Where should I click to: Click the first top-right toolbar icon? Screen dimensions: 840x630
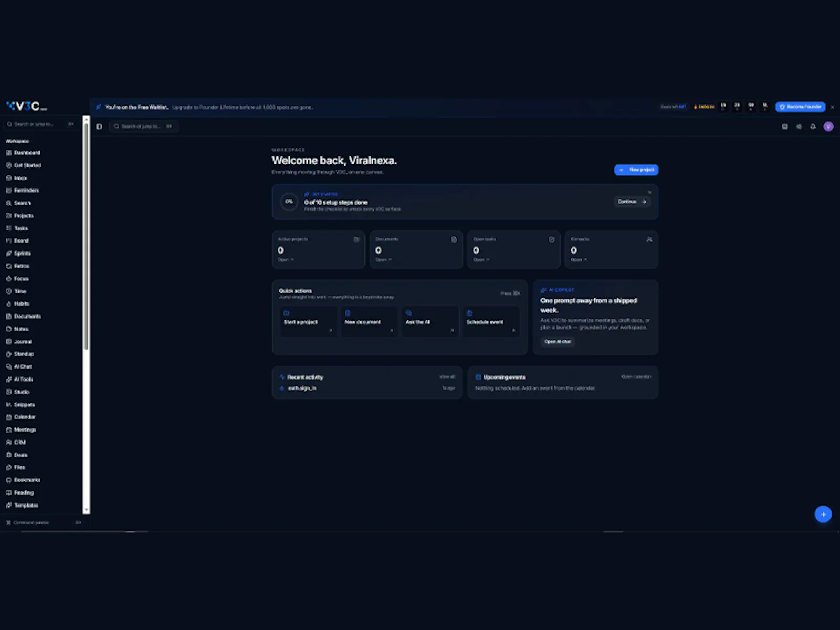[x=785, y=127]
